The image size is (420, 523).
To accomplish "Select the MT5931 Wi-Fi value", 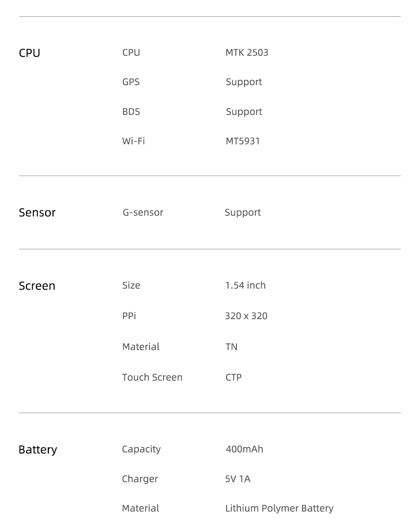I will (243, 141).
